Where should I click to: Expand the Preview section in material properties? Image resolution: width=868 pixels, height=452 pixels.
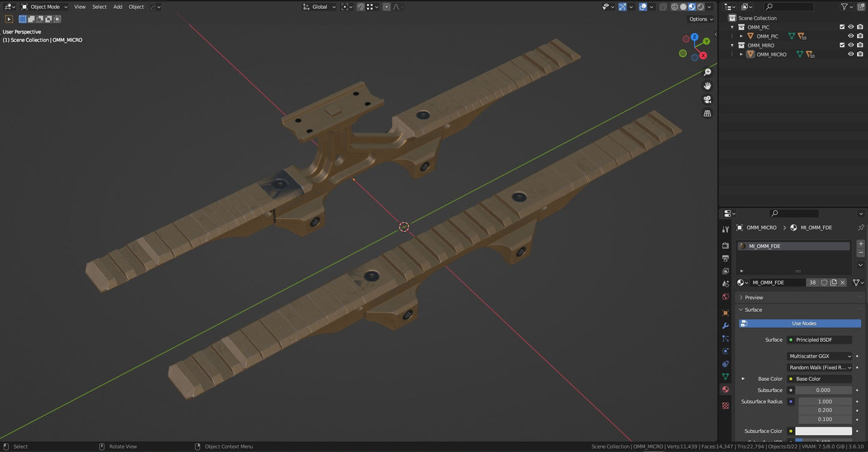click(x=752, y=297)
